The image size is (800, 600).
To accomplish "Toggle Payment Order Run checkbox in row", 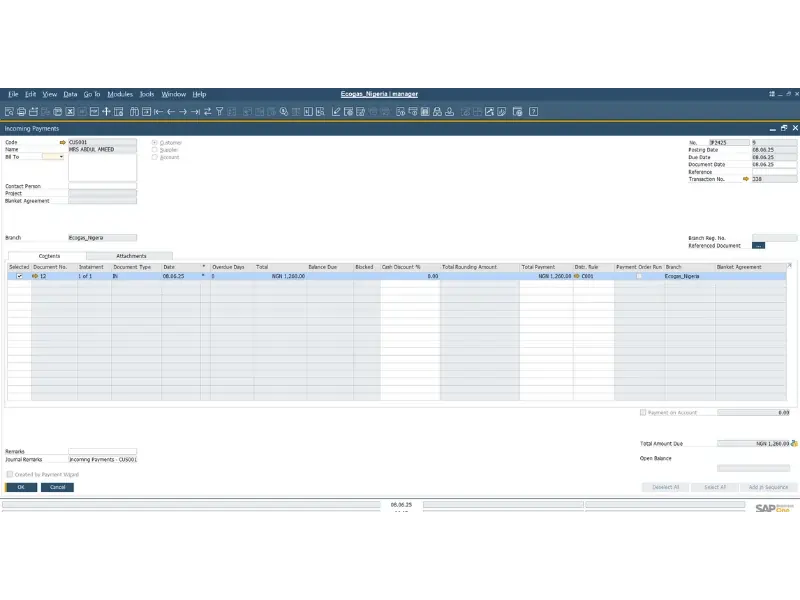I will pos(639,276).
